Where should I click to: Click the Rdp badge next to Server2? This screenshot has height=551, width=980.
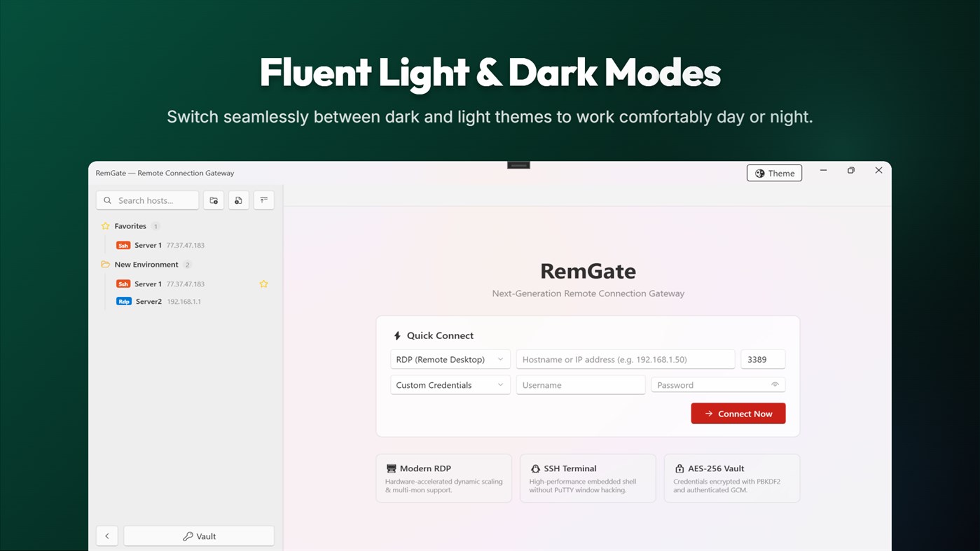pyautogui.click(x=124, y=302)
